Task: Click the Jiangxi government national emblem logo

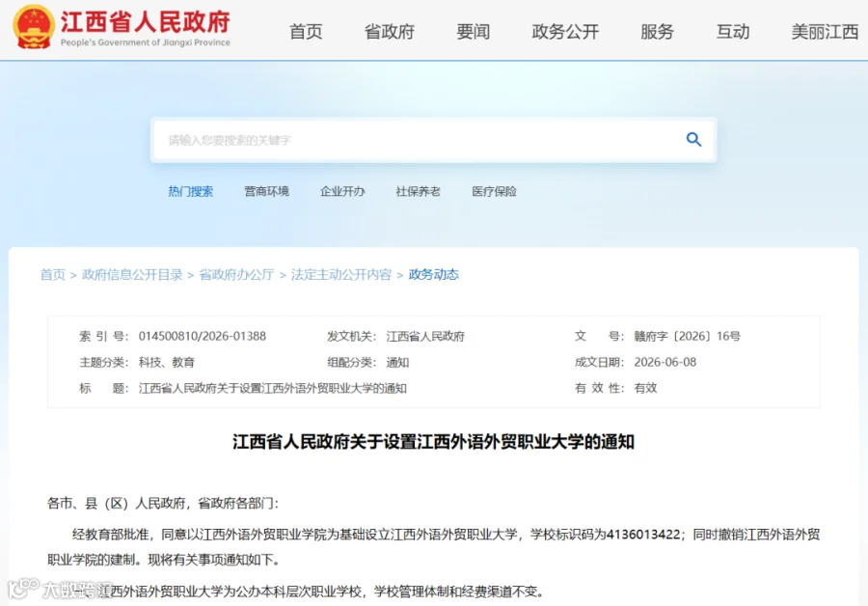Action: tap(33, 27)
